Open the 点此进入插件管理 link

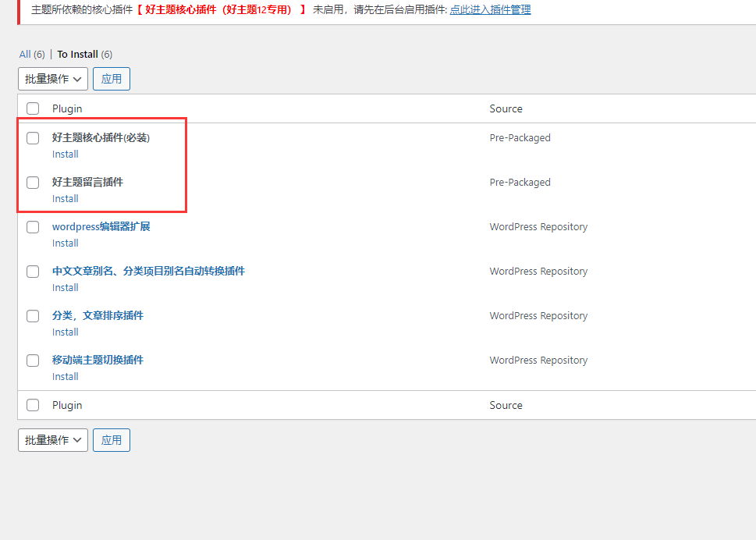coord(490,9)
